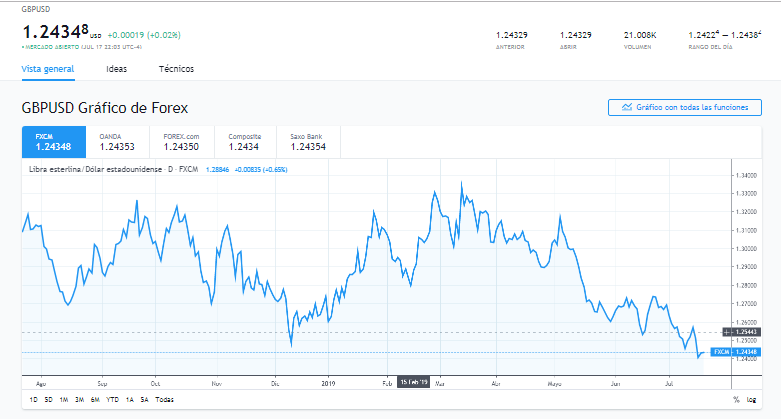The width and height of the screenshot is (781, 419).
Task: Select the 3M time range
Action: (79, 399)
